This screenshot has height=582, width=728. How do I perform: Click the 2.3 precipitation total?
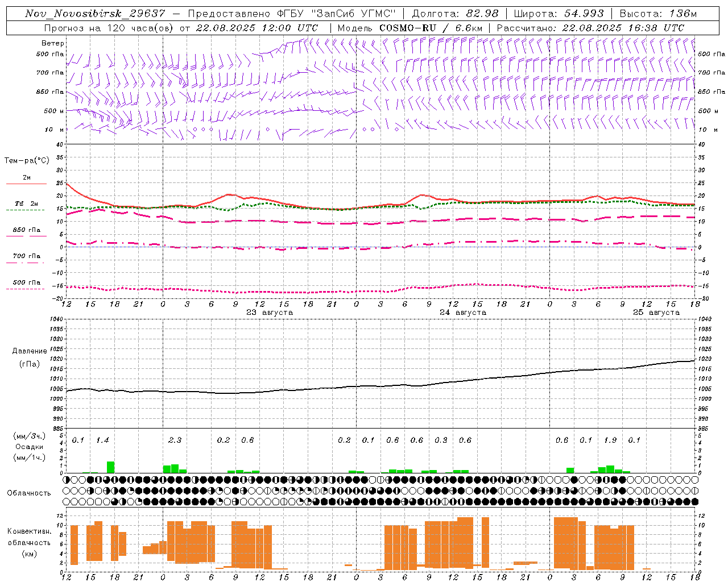coord(175,440)
